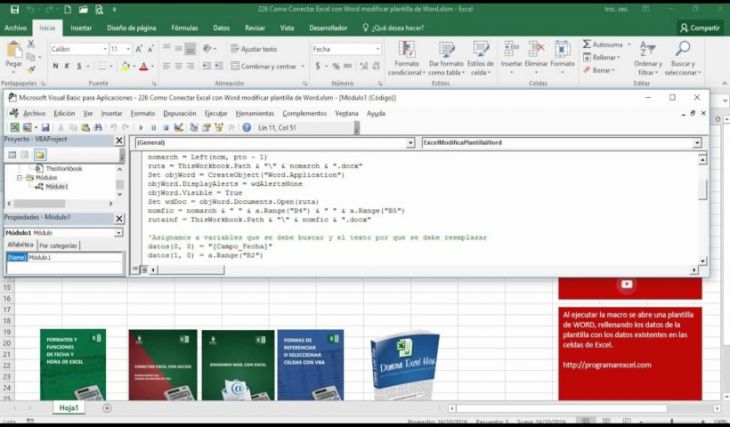This screenshot has height=427, width=730.
Task: Open the Insertar tab in Excel ribbon
Action: pos(81,28)
